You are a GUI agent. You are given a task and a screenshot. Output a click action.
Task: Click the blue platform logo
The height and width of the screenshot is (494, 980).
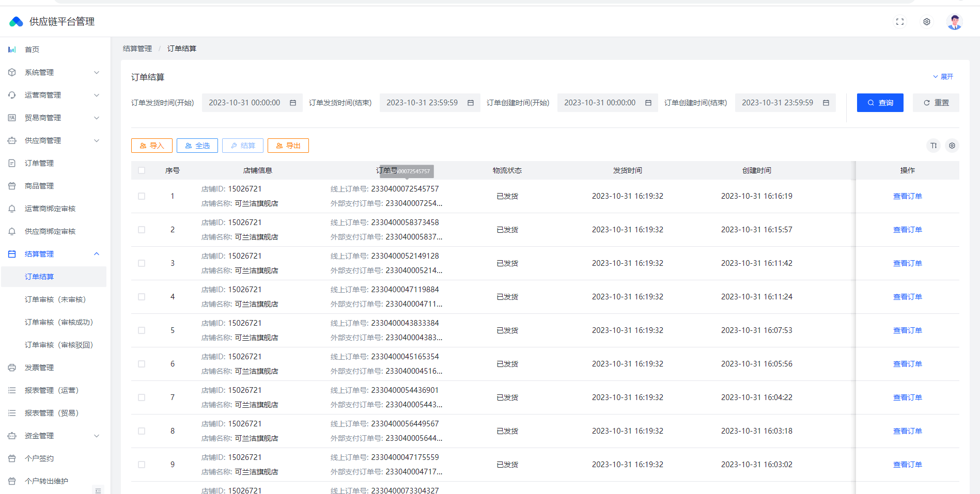point(17,22)
